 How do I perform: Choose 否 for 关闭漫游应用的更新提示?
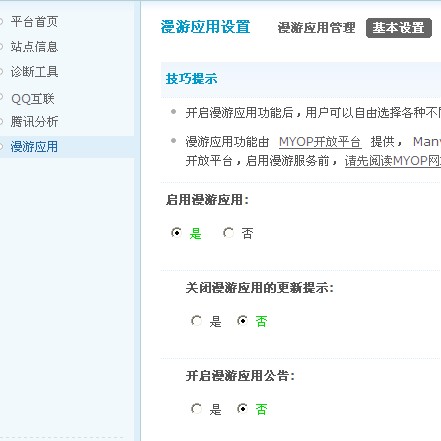pos(242,321)
